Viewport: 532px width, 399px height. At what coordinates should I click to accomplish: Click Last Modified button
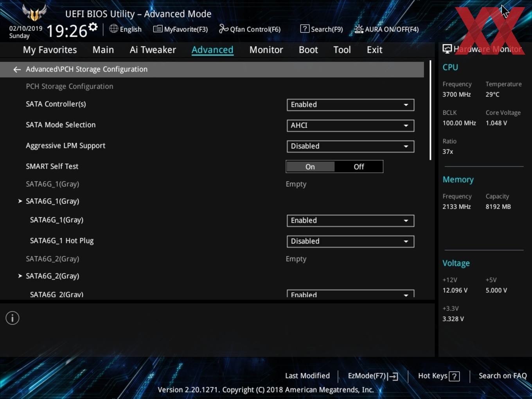pyautogui.click(x=307, y=376)
